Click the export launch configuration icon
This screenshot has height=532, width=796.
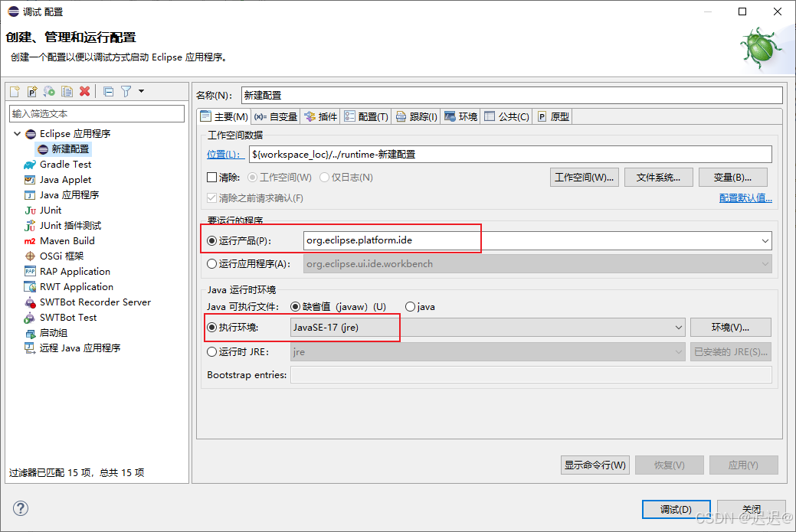click(49, 91)
